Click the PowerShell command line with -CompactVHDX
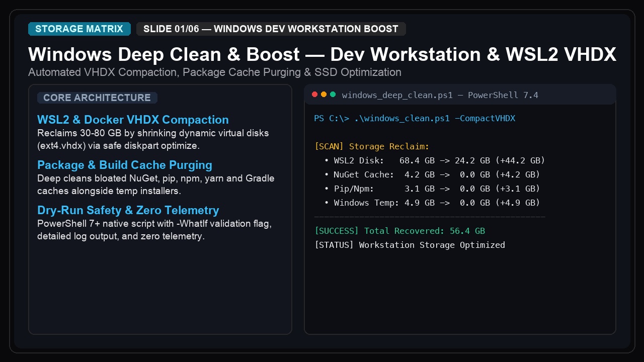644x362 pixels. (415, 119)
